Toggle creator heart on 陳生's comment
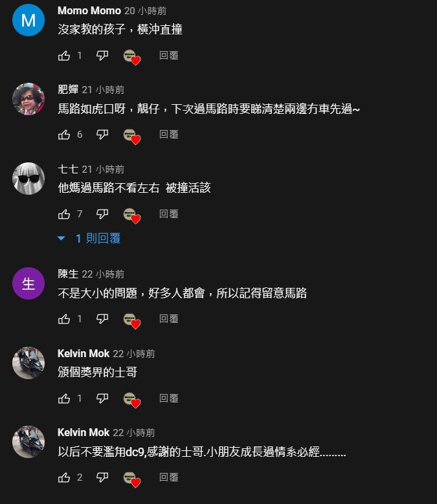This screenshot has height=504, width=437. click(x=132, y=321)
